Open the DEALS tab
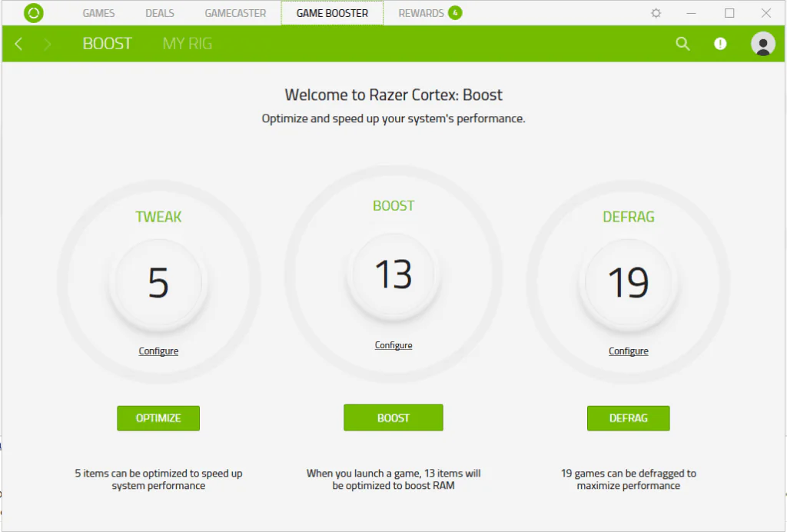 tap(160, 13)
